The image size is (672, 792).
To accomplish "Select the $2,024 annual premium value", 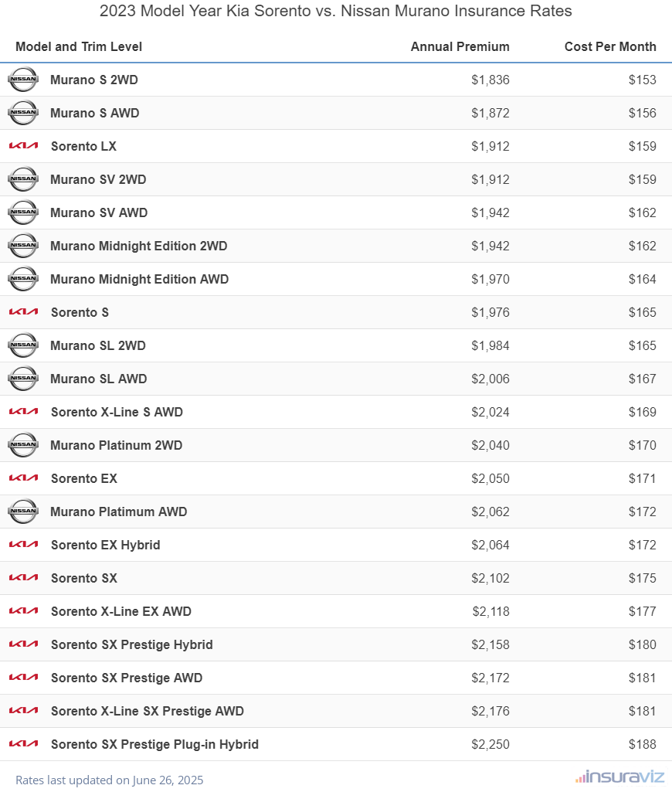I will click(x=490, y=412).
